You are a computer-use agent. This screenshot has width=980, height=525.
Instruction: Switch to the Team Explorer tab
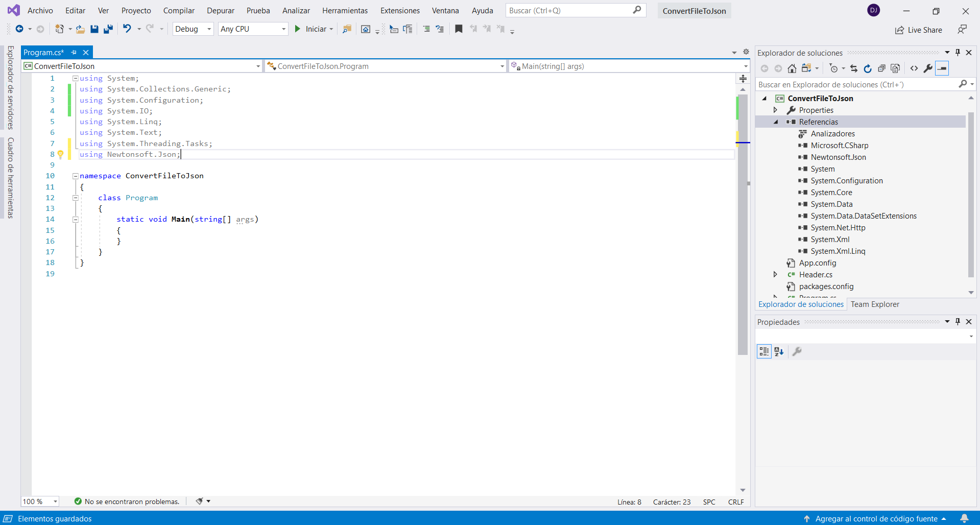pos(875,304)
